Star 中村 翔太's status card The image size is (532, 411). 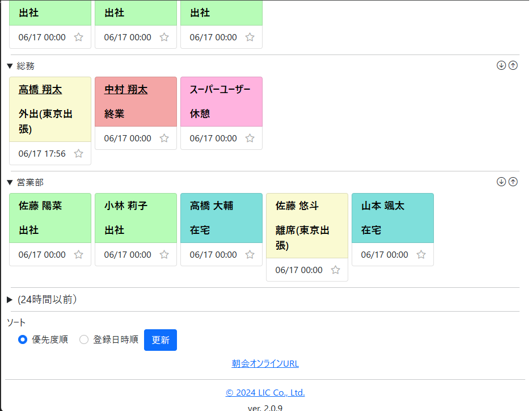tap(164, 138)
